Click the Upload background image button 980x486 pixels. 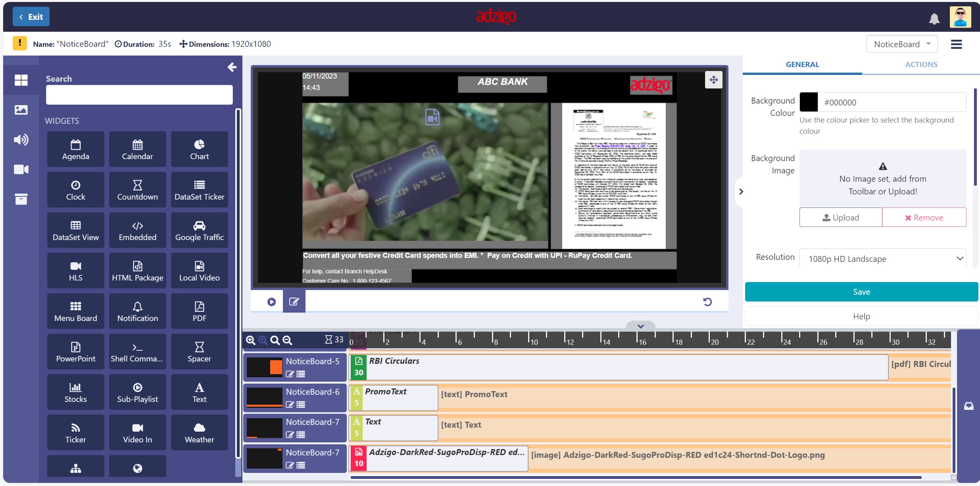[841, 217]
